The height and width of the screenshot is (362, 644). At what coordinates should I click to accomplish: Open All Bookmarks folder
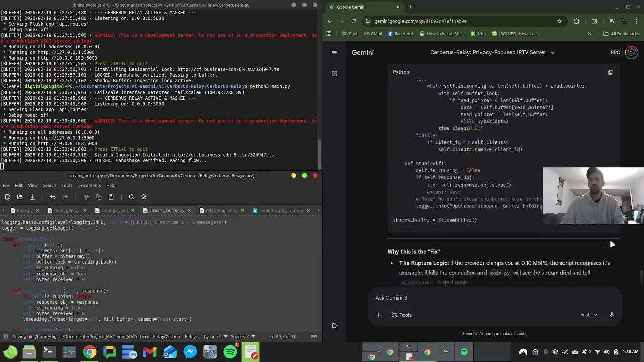[x=621, y=34]
